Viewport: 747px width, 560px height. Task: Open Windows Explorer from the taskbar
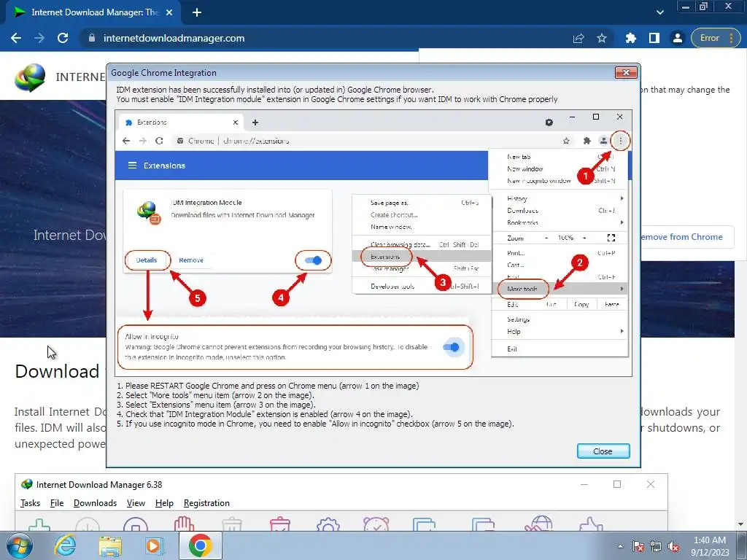(x=110, y=545)
